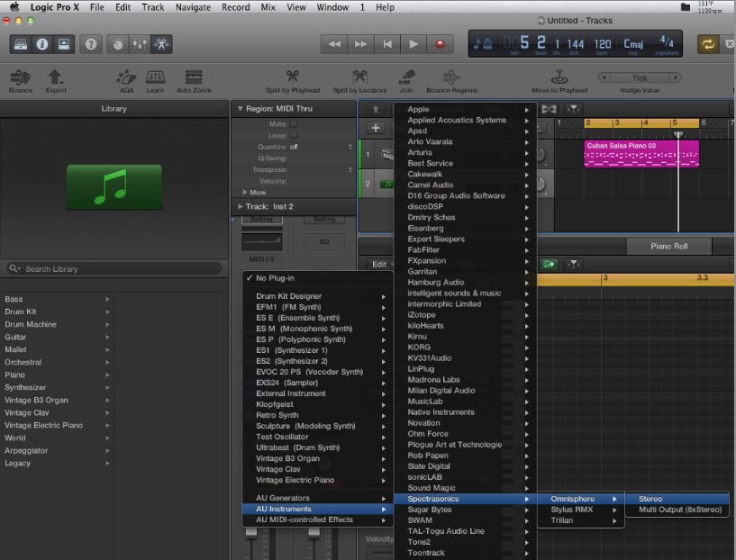Click the Split by Playhead scissors icon
Screen dimensions: 736x560
coord(293,77)
